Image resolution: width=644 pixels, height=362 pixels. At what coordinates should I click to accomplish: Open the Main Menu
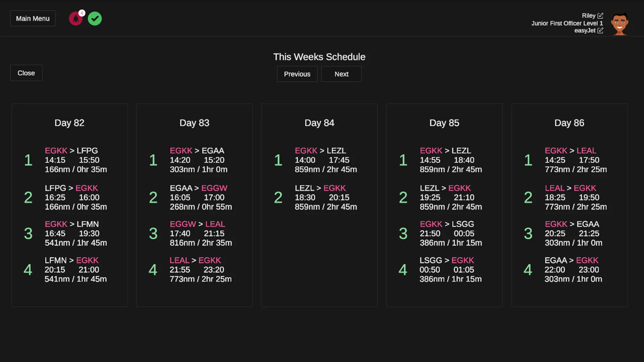click(33, 19)
